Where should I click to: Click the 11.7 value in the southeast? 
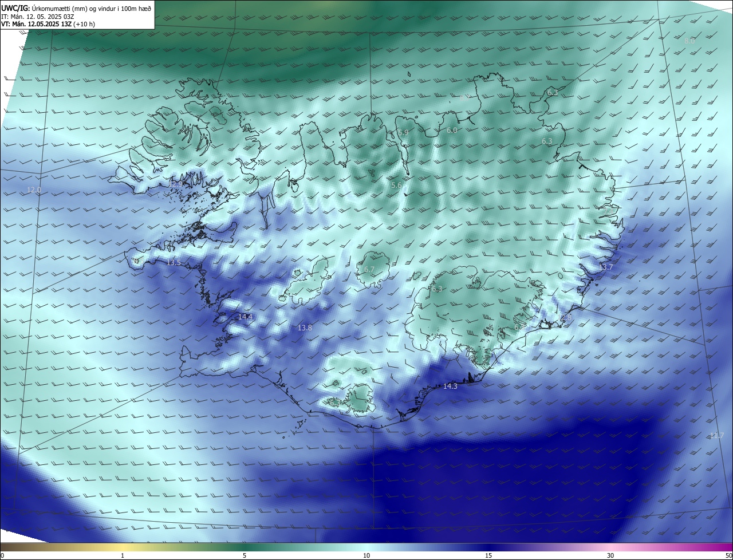pyautogui.click(x=717, y=436)
